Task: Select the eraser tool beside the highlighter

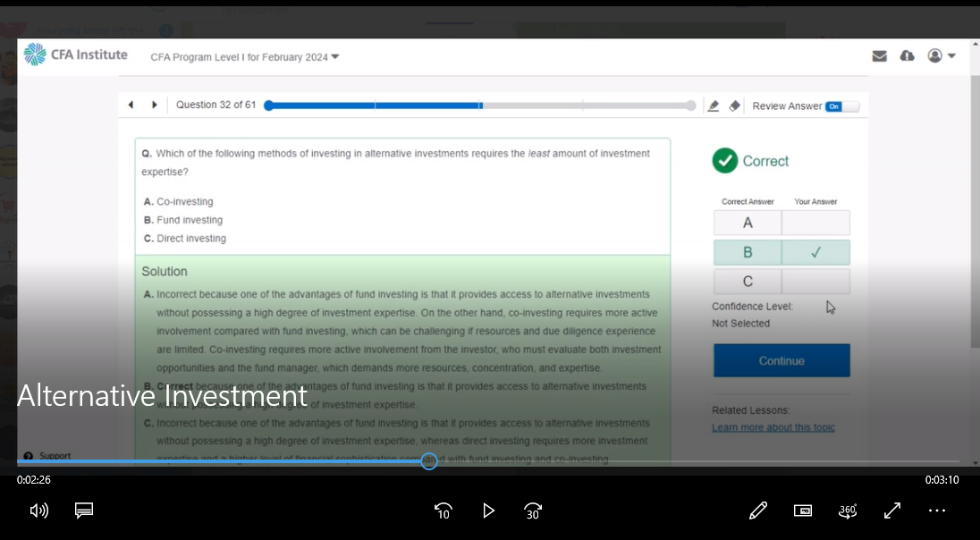Action: tap(734, 105)
